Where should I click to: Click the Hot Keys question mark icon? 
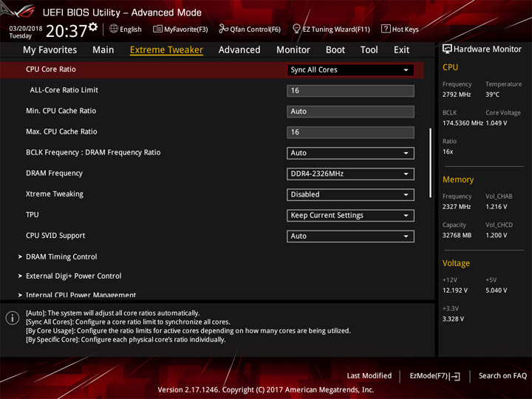coord(386,29)
